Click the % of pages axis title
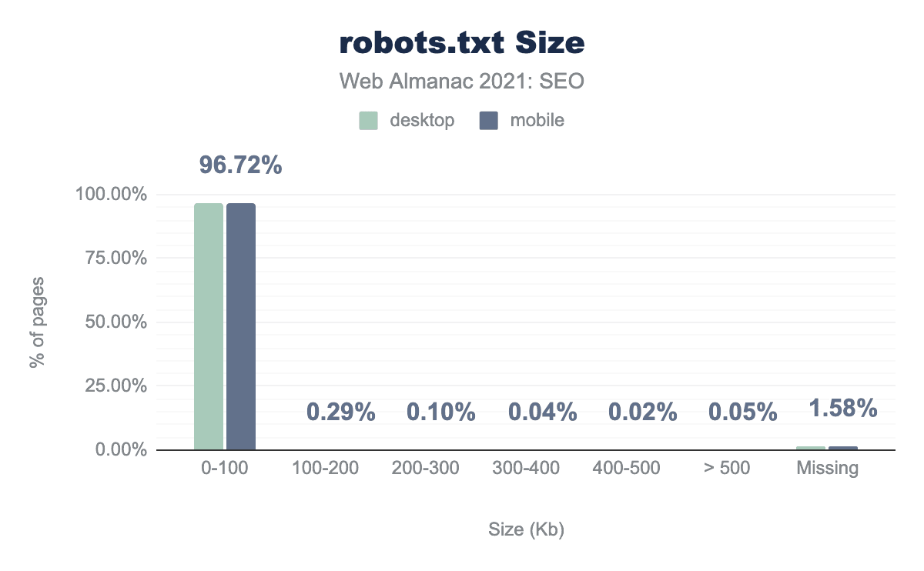Viewport: 924px width, 571px height. coord(36,321)
